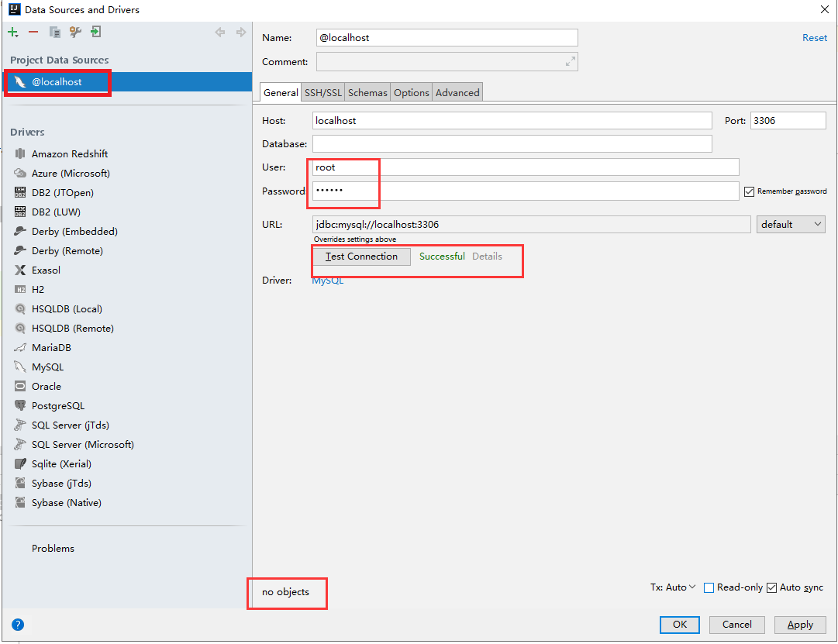Viewport: 838px width, 644px height.
Task: Select the MySQL driver icon in Drivers list
Action: (x=20, y=367)
